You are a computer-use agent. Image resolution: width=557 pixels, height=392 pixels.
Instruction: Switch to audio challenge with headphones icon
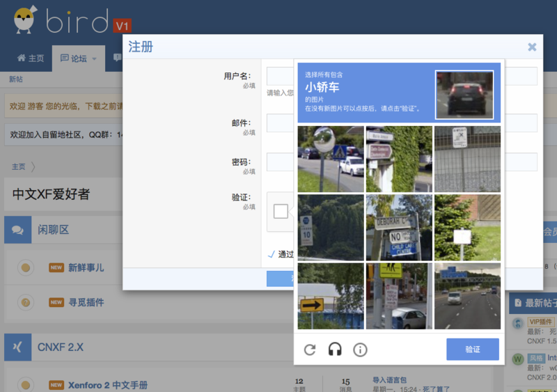[335, 350]
